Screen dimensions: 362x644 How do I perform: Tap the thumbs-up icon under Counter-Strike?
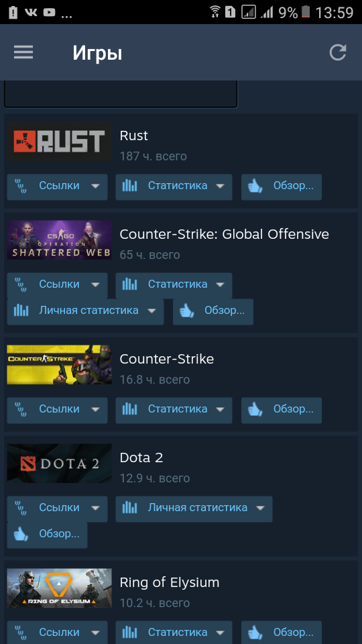pyautogui.click(x=255, y=410)
